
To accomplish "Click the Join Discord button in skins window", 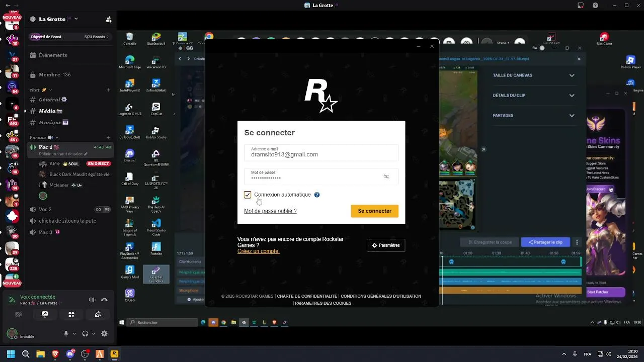I will [x=600, y=190].
